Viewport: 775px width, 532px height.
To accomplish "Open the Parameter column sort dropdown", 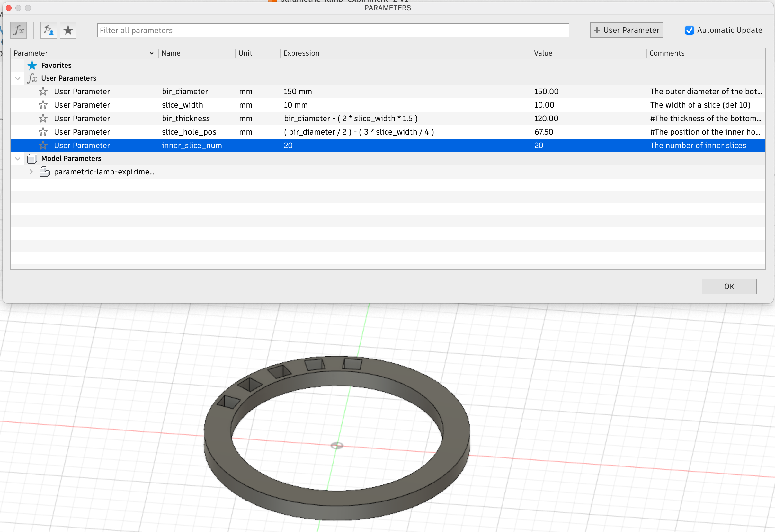I will pos(152,53).
